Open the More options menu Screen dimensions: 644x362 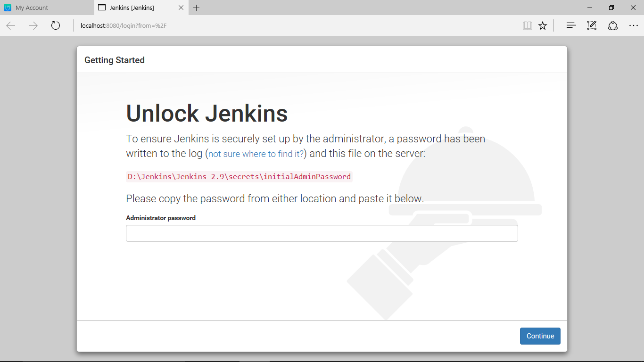point(634,25)
